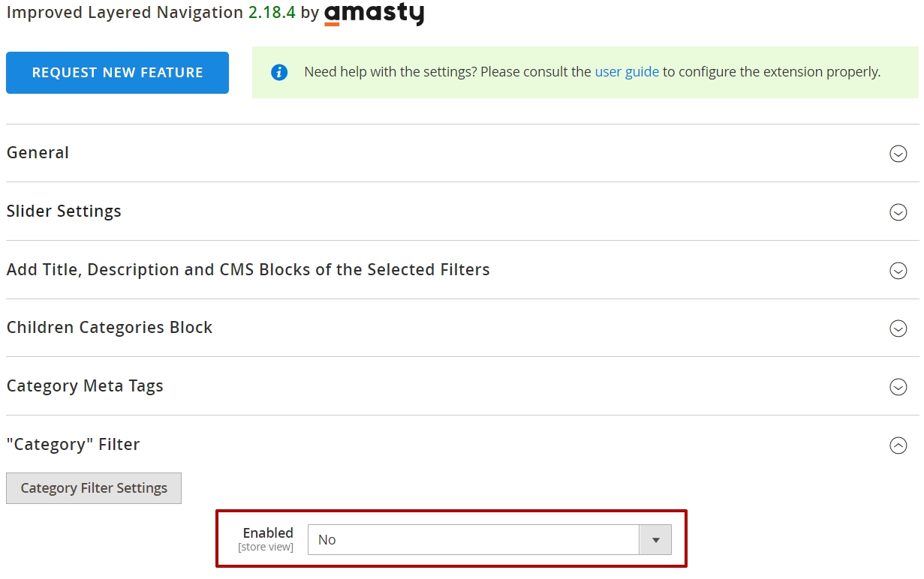Expand the General section title
Image resolution: width=924 pixels, height=579 pixels.
tap(38, 153)
